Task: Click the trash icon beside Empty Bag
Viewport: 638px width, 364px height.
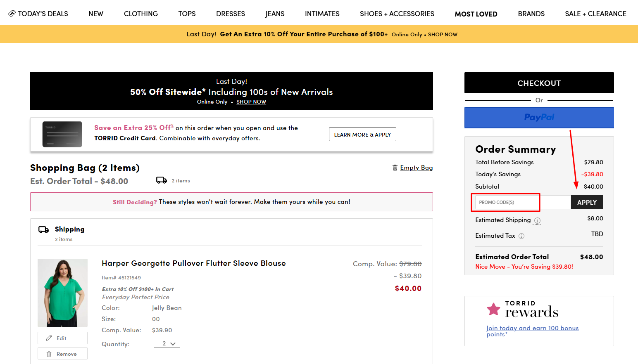Action: click(x=395, y=168)
